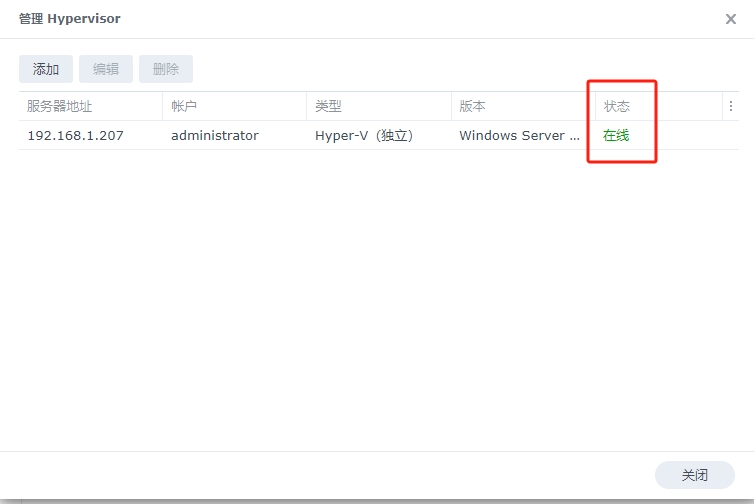The image size is (754, 504).
Task: Click the green 在线 status text
Action: [x=616, y=135]
